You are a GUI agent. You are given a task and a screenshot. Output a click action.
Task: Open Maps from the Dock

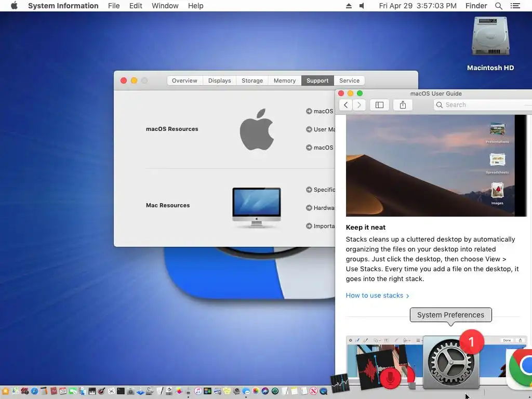[16, 391]
